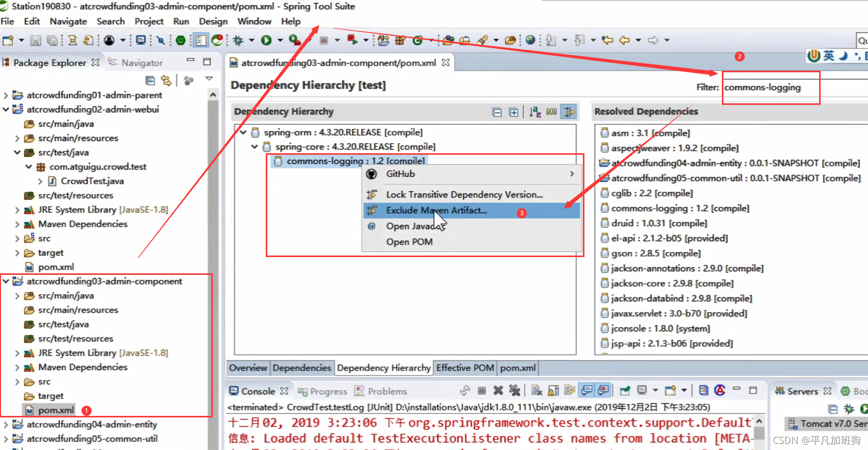The width and height of the screenshot is (868, 450).
Task: Click the Skip All Breakpoints toolbar icon
Action: pyautogui.click(x=160, y=40)
